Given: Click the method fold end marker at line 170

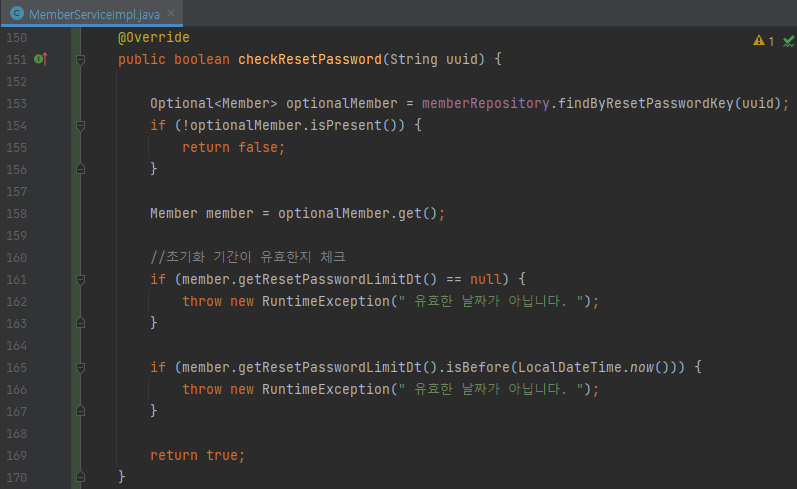Looking at the screenshot, I should coord(80,477).
